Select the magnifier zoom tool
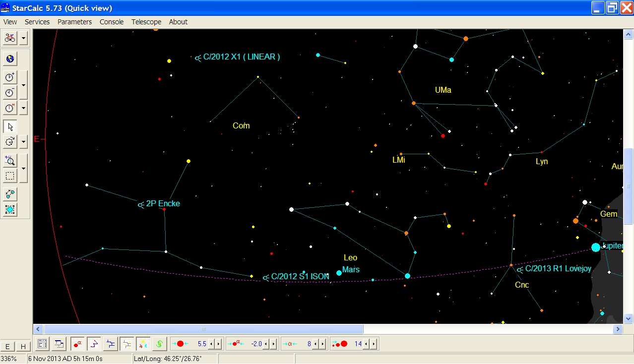Viewport: 634px width, 364px height. (10, 160)
